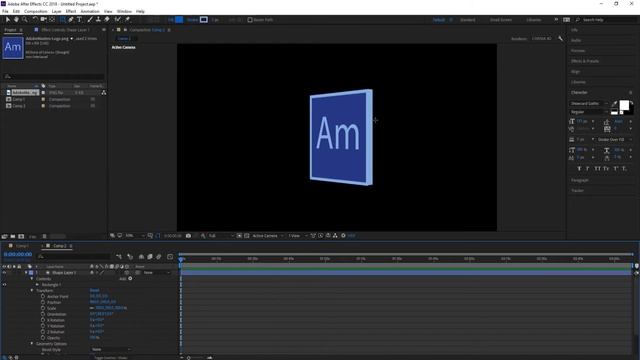The height and width of the screenshot is (360, 640).
Task: Select the Zoom magnifier tool
Action: pos(25,20)
